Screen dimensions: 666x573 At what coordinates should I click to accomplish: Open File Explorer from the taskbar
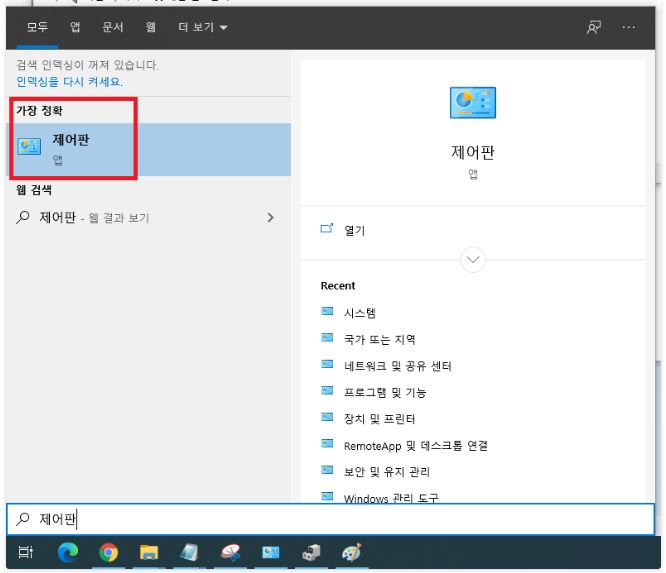149,552
